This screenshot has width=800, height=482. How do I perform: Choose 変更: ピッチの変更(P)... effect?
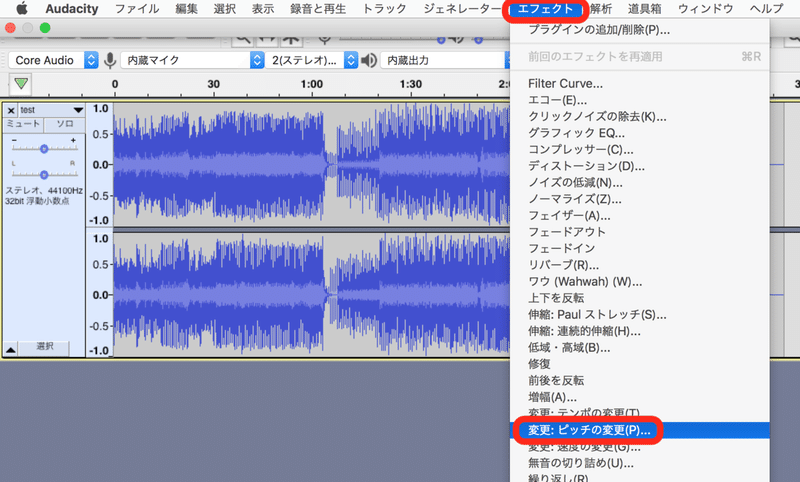click(x=640, y=430)
